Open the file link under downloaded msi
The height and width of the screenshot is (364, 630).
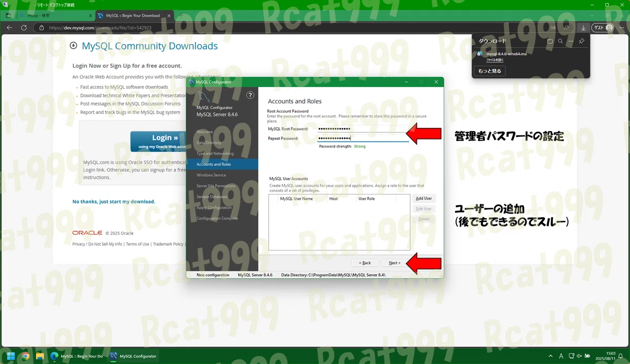tap(495, 60)
